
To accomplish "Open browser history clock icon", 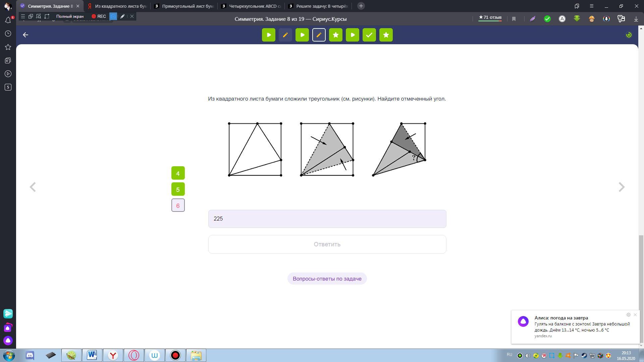I will pyautogui.click(x=8, y=34).
